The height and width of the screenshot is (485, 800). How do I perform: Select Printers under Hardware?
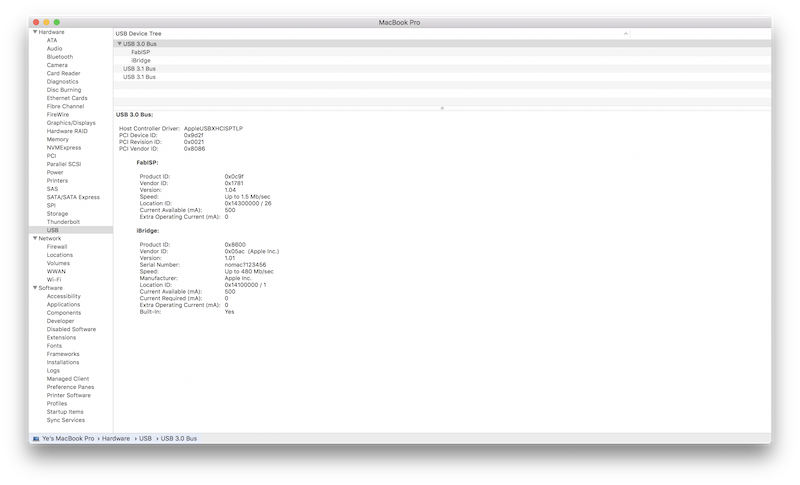tap(57, 181)
